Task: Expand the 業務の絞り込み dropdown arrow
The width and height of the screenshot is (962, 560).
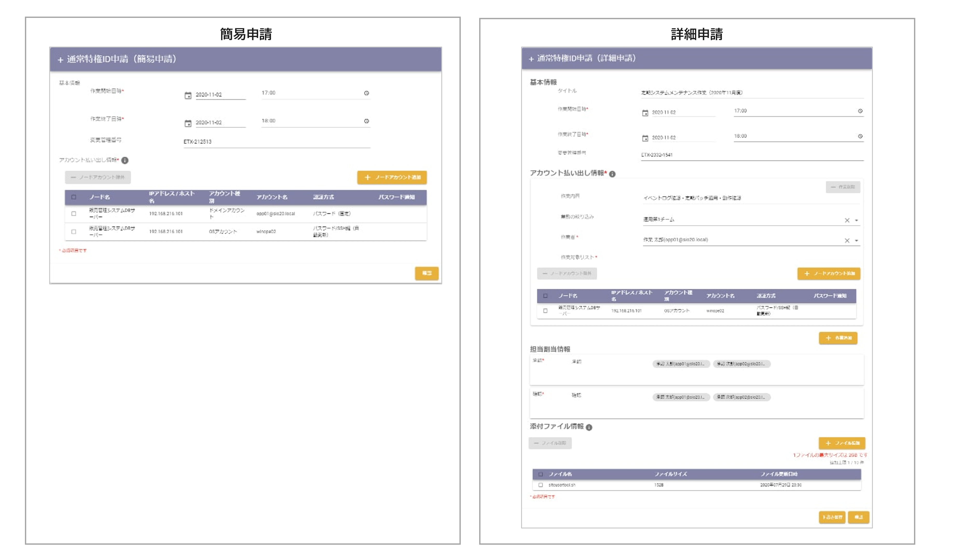Action: (x=856, y=221)
